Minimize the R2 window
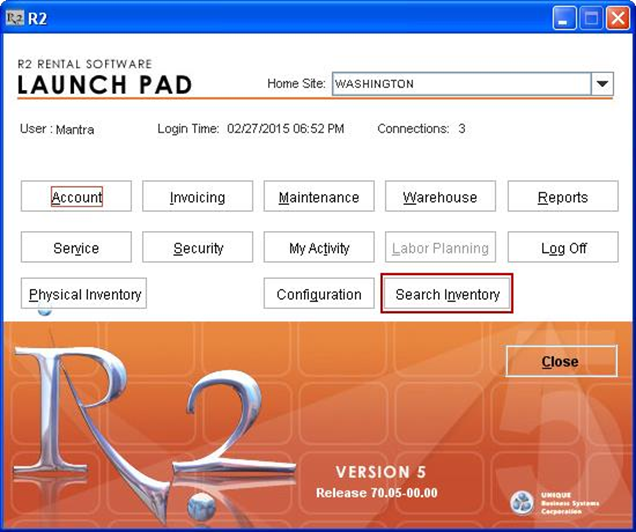This screenshot has width=636, height=532. [564, 19]
